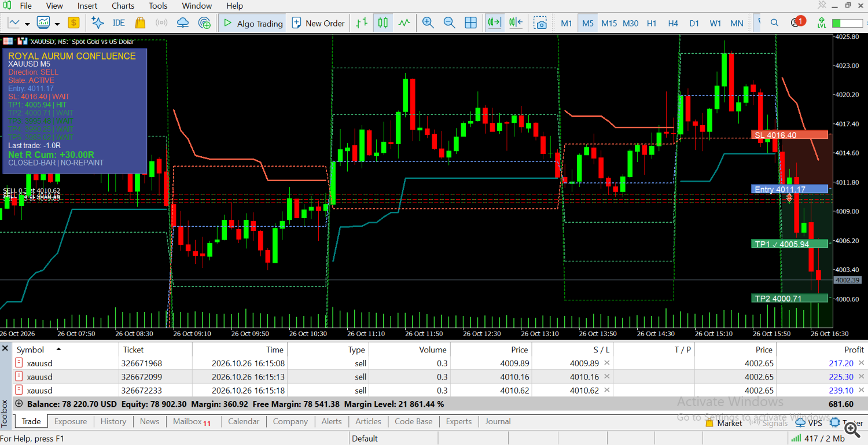
Task: Toggle the Algo Trading button
Action: click(252, 23)
